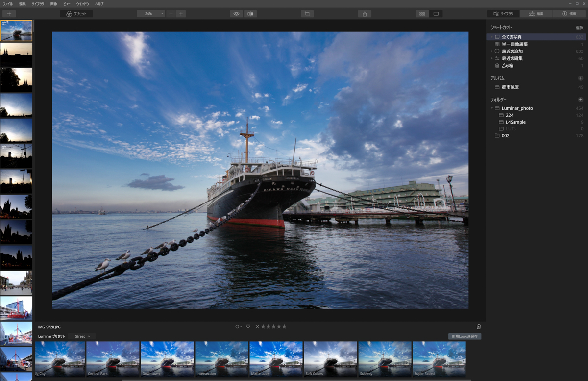Open the Street looks category dropdown
Image resolution: width=588 pixels, height=381 pixels.
pos(82,337)
